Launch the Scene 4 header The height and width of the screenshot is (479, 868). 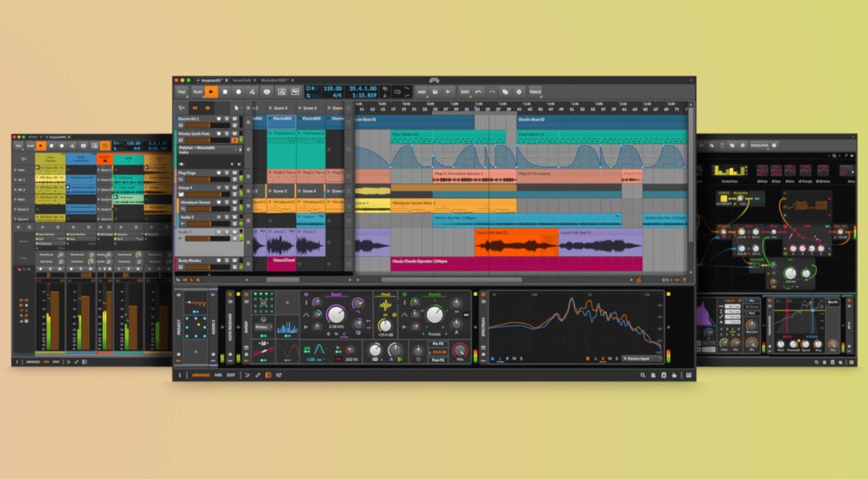[310, 108]
